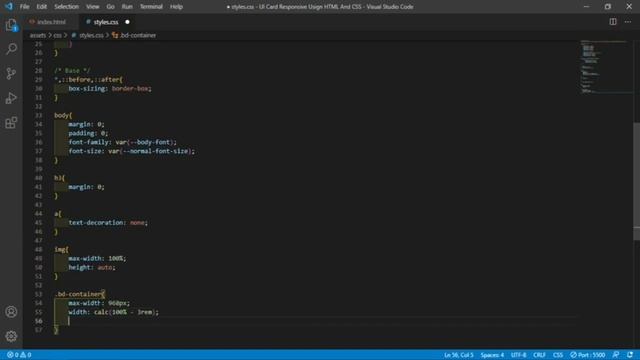Click the vertical editor scrollbar thumb
Image resolution: width=640 pixels, height=360 pixels.
(636, 181)
